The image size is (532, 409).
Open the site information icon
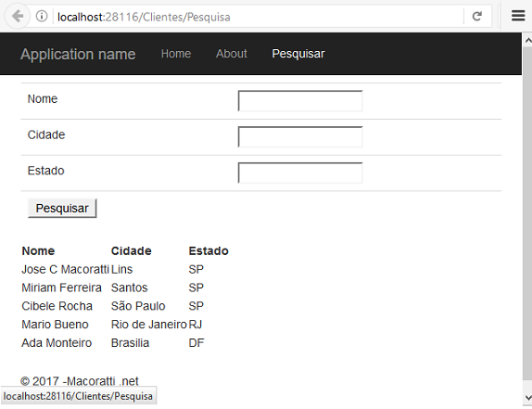[42, 17]
